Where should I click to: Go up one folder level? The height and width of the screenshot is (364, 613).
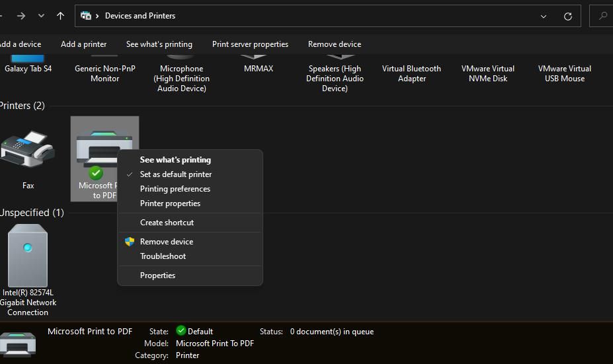(61, 16)
